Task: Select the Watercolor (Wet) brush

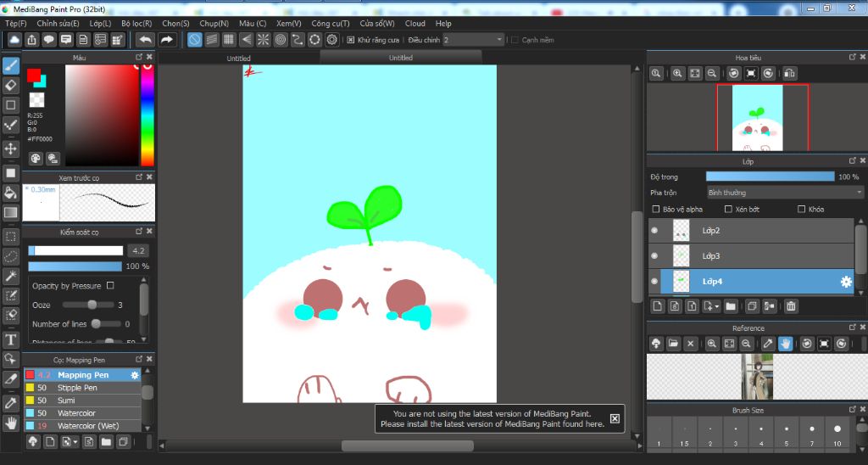Action: click(x=82, y=426)
